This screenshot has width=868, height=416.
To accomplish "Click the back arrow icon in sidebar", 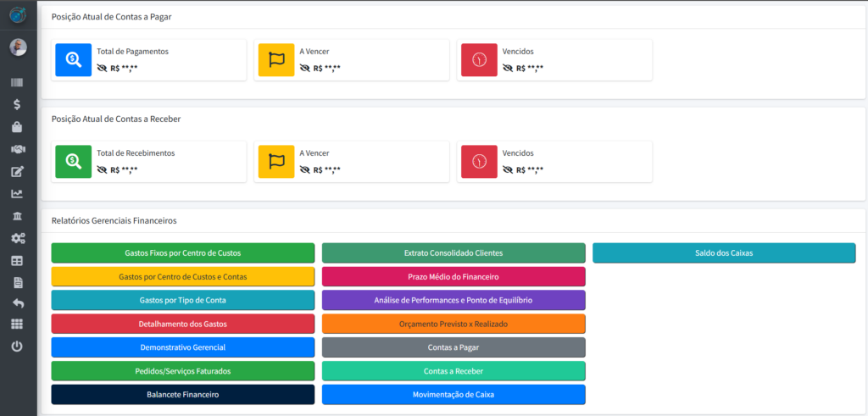I will (x=18, y=302).
